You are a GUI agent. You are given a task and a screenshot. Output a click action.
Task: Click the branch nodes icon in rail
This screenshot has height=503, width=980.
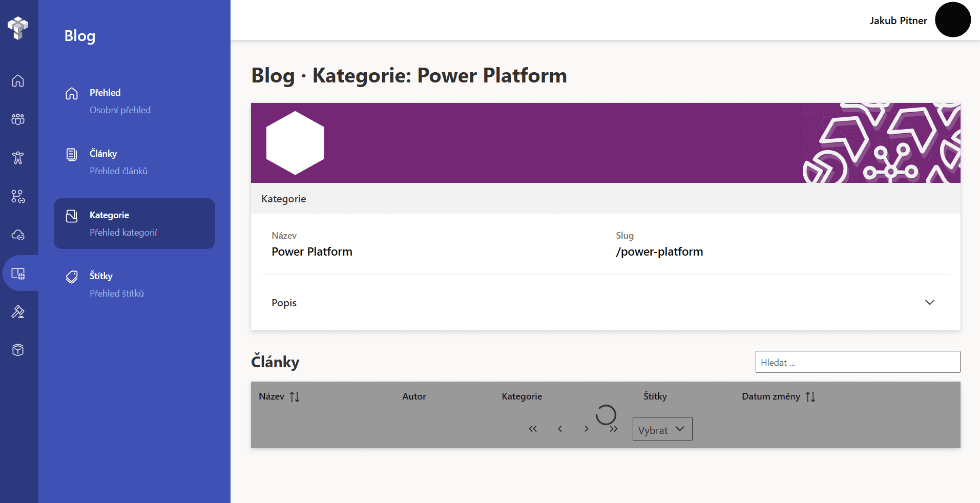coord(18,196)
